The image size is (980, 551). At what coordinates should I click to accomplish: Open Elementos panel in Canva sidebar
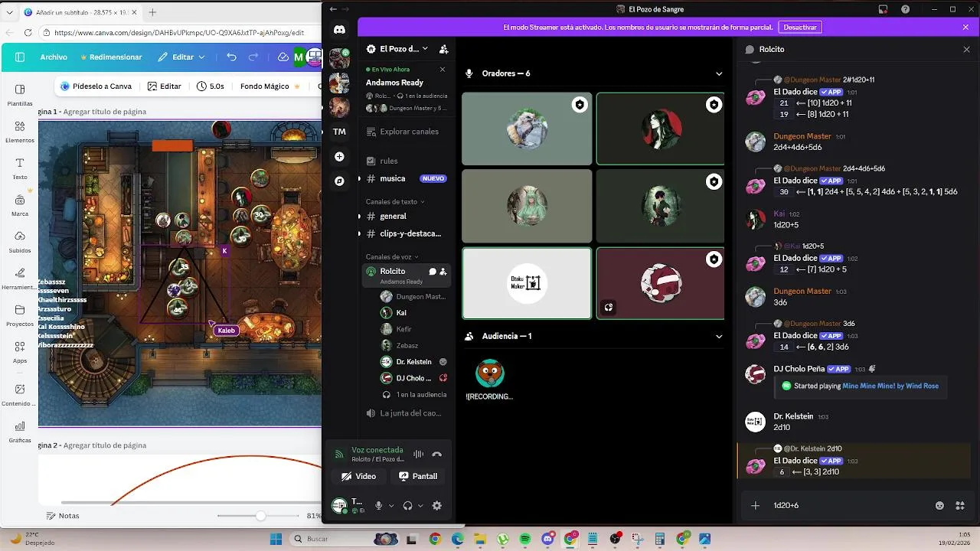(x=20, y=131)
